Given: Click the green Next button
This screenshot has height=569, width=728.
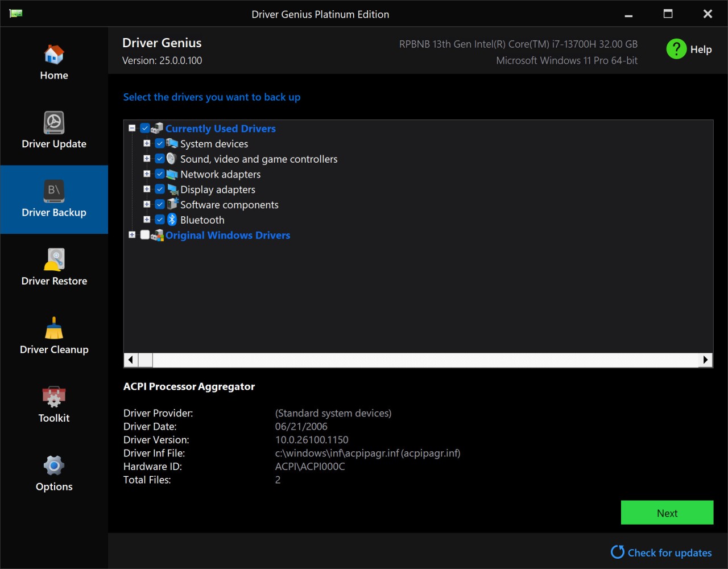Looking at the screenshot, I should pos(667,513).
